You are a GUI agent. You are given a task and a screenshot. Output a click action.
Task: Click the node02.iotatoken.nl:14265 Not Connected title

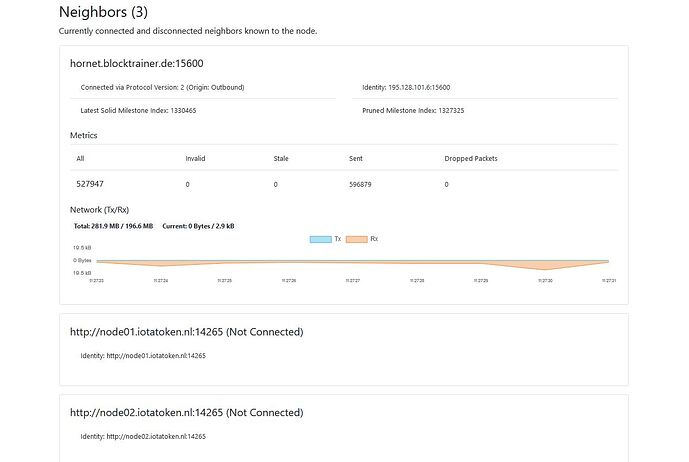coord(187,413)
